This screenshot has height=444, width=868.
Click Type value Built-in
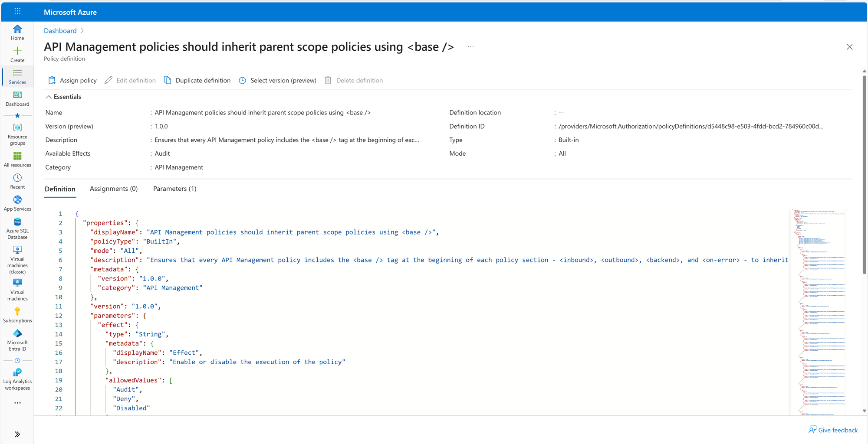click(569, 140)
